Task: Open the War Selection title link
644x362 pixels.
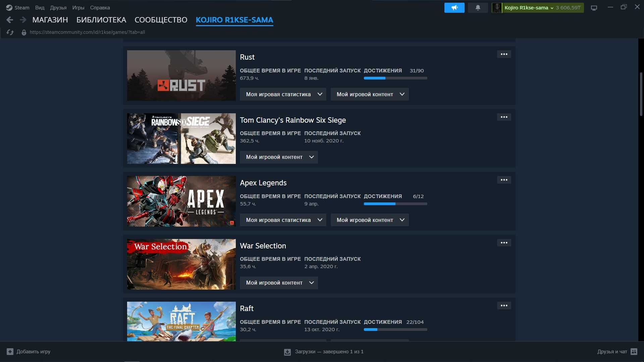Action: pos(263,246)
